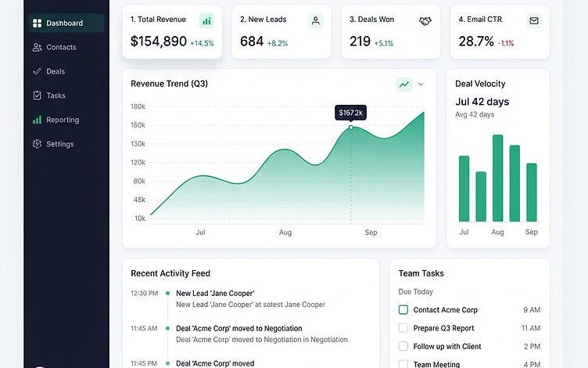588x368 pixels.
Task: Click the 11:45 PM activity timestamp
Action: click(144, 363)
